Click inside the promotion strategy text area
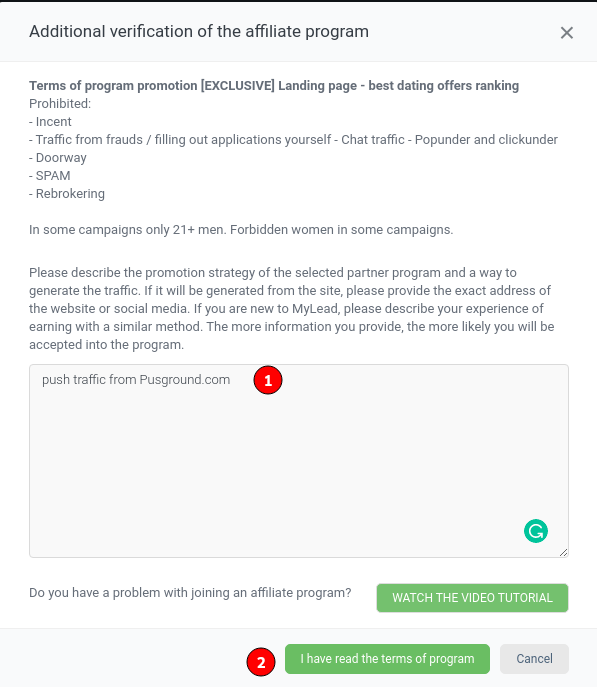The height and width of the screenshot is (687, 597). [299, 461]
